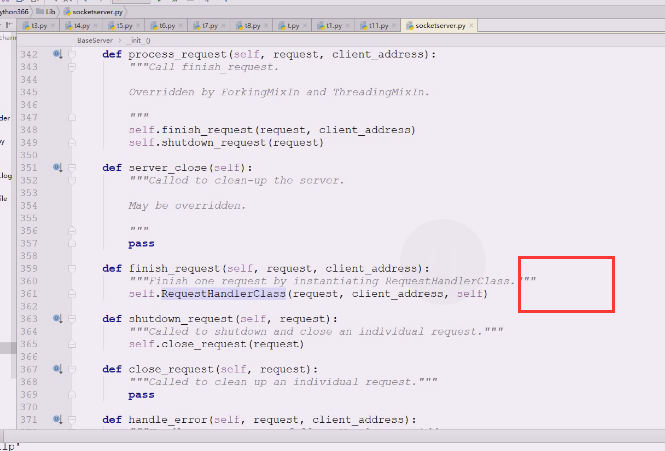Screen dimensions: 665x451
Task: Collapse shutdown_request method at line 363
Action: click(72, 319)
